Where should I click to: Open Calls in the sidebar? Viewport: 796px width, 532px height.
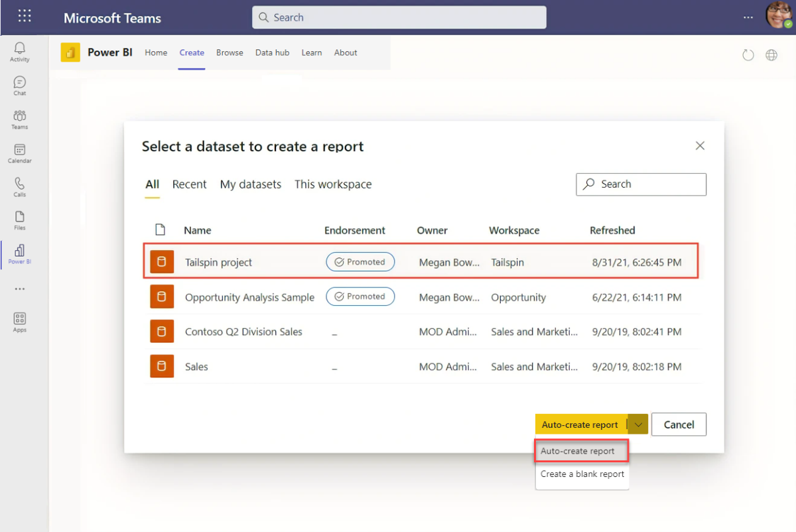point(20,187)
